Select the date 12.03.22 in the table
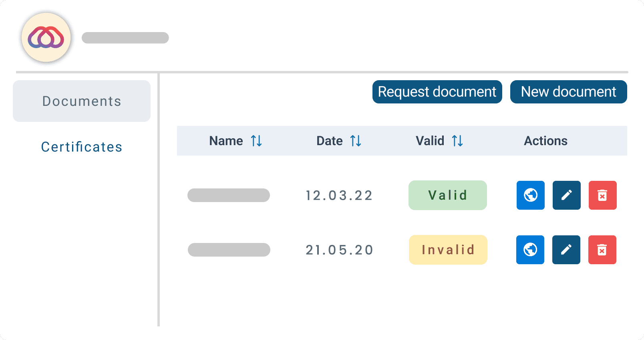The height and width of the screenshot is (340, 644). pos(339,195)
